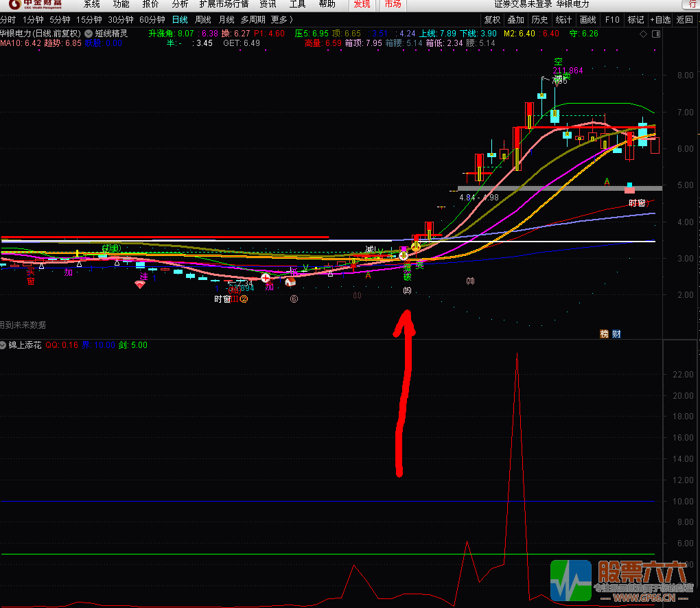Click the 财 badge icon
The width and height of the screenshot is (700, 608).
point(616,334)
